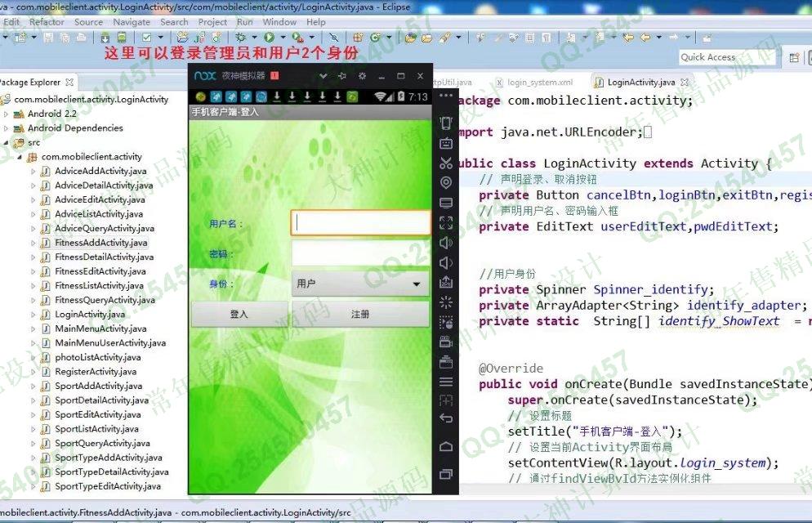Click the Save icon in Eclipse toolbar
Screen dimensions: 812x523
48,38
